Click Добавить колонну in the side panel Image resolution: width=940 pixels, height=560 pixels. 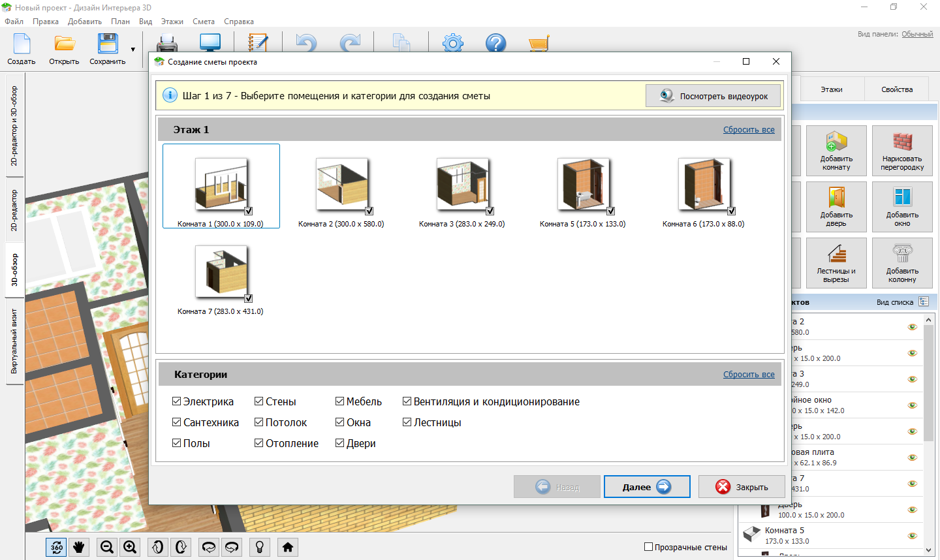coord(902,263)
